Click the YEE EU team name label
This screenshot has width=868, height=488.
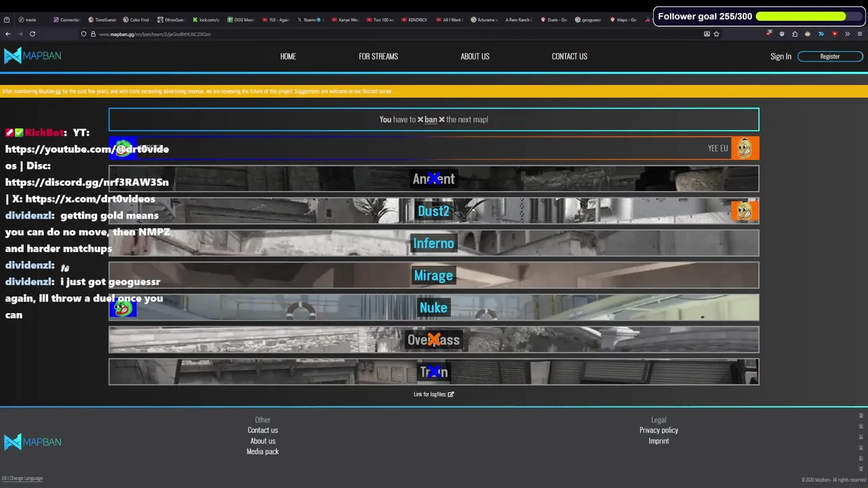[717, 148]
